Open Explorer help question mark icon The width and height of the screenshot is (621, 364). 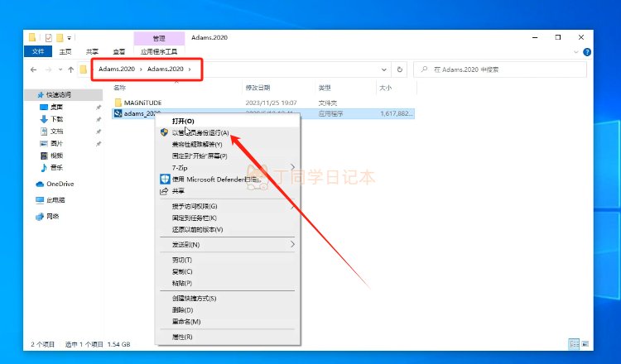(x=587, y=52)
